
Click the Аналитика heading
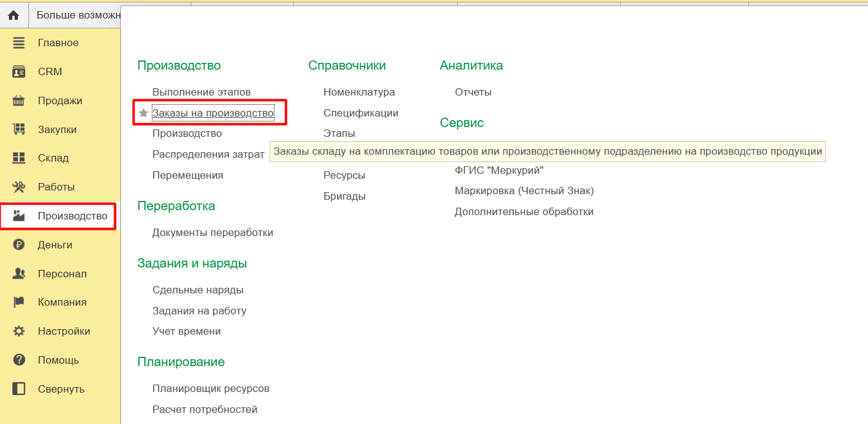[471, 65]
